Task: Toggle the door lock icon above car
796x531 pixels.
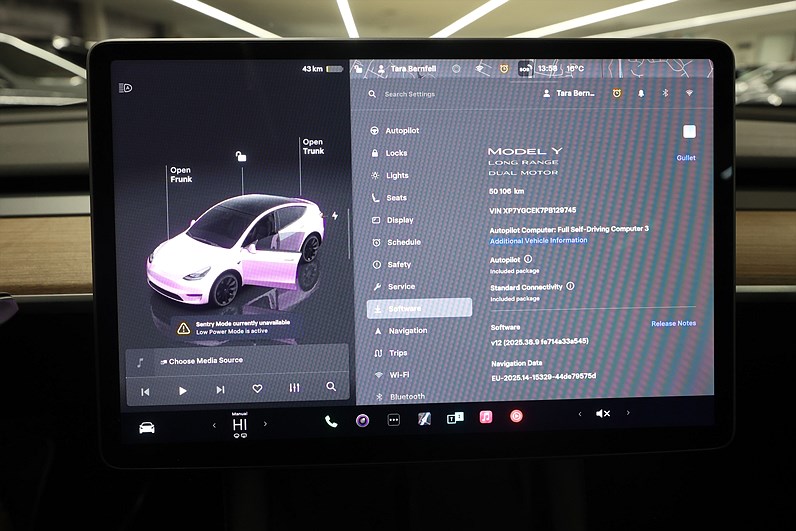Action: (x=240, y=156)
